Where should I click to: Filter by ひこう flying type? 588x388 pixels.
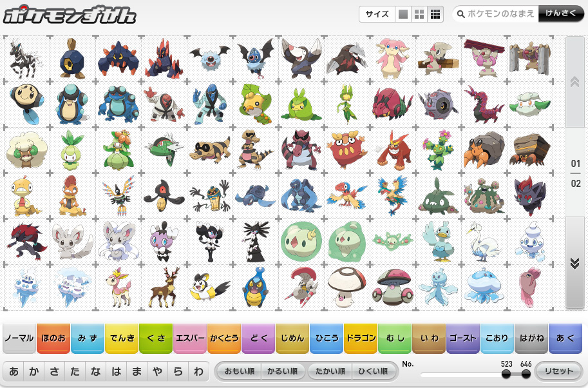[x=327, y=338]
